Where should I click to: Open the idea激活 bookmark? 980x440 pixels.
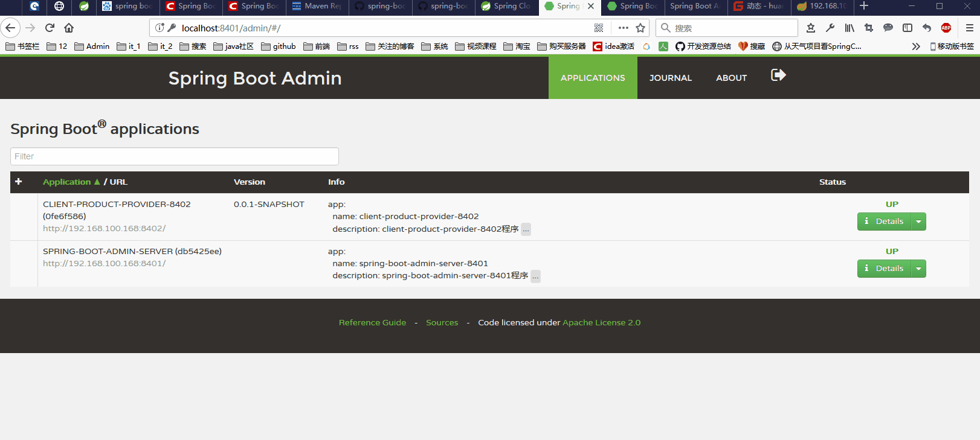(x=614, y=46)
